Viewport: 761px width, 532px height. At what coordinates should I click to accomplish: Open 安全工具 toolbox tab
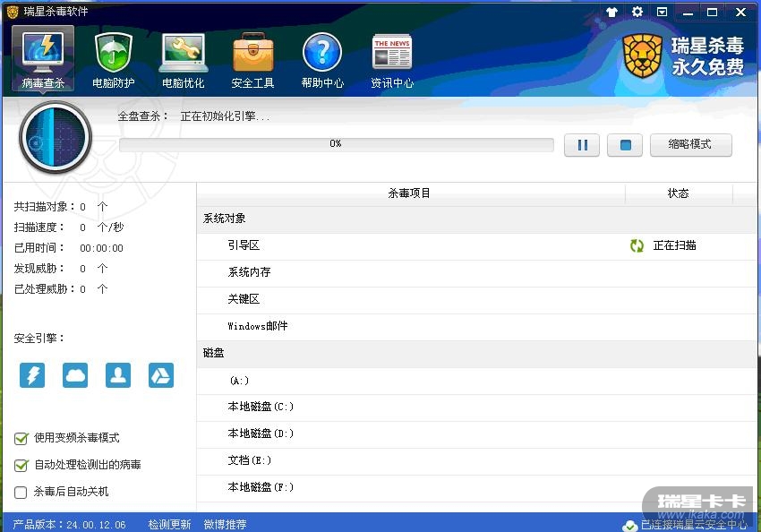click(x=252, y=59)
